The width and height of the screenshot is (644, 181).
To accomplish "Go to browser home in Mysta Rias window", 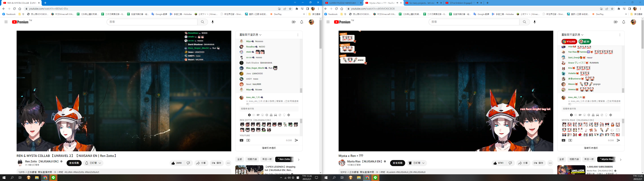I will click(x=342, y=9).
